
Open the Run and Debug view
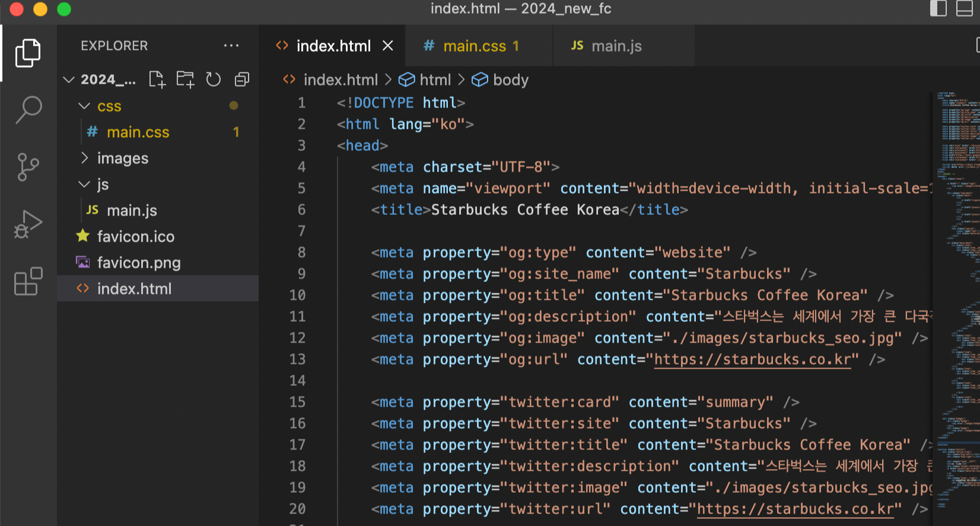(28, 224)
